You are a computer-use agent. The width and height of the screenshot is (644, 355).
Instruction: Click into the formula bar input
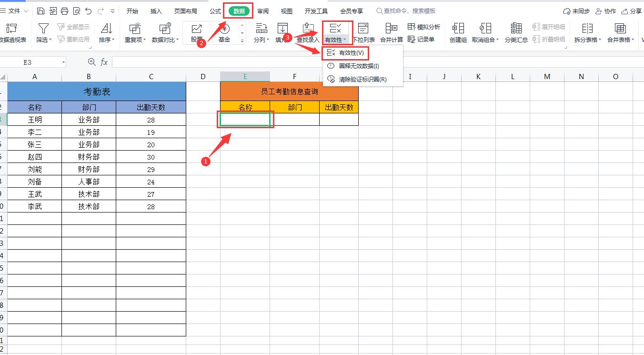pyautogui.click(x=377, y=62)
